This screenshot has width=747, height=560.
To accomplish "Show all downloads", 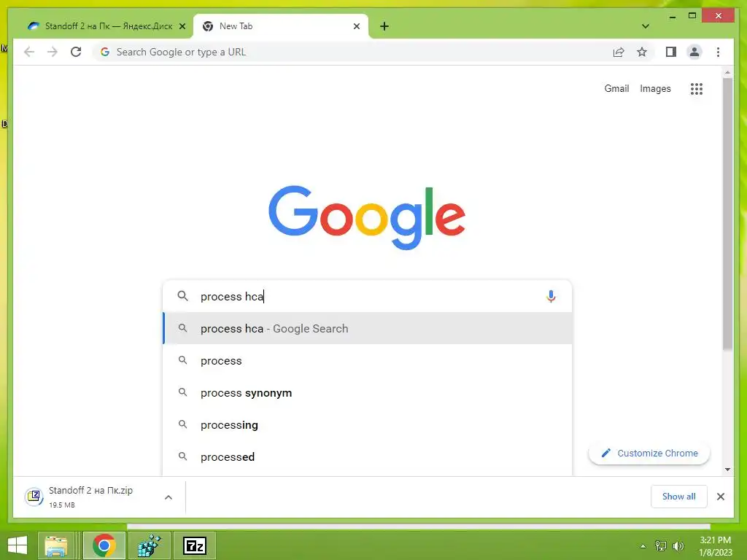I will 679,497.
